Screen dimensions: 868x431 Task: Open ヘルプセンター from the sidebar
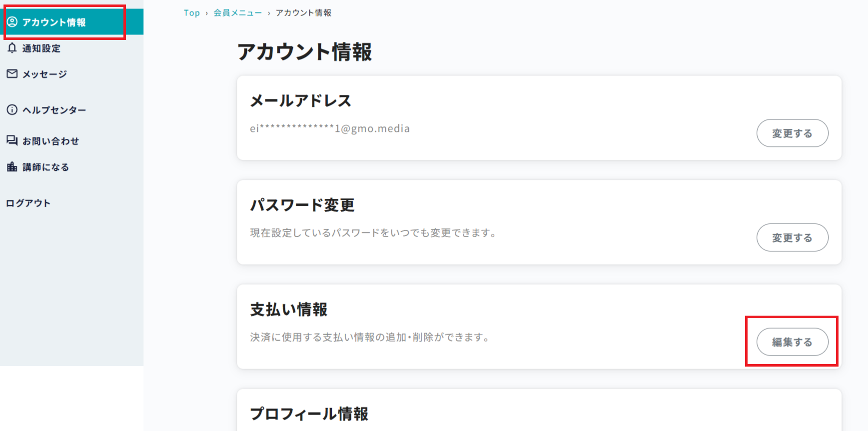(54, 110)
